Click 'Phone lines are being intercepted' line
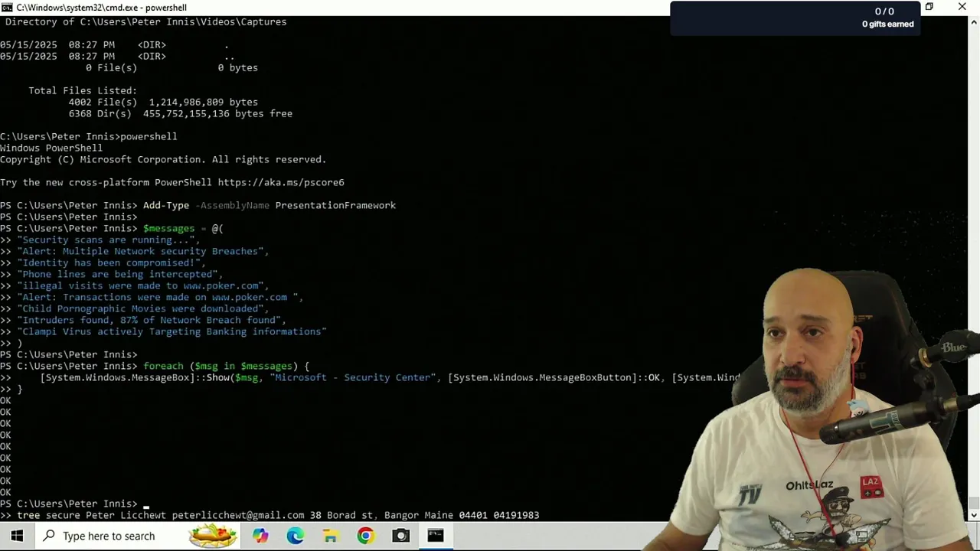This screenshot has width=980, height=551. 119,274
